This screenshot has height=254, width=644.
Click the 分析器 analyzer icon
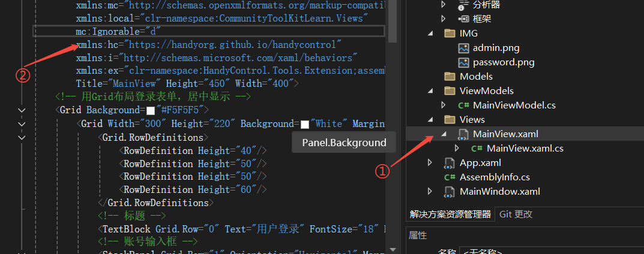(x=464, y=5)
